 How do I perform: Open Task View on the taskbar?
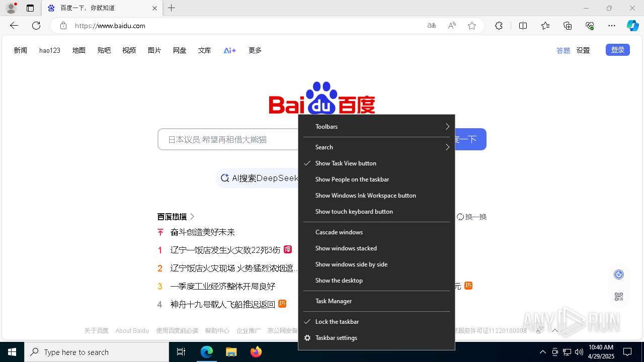pyautogui.click(x=181, y=352)
